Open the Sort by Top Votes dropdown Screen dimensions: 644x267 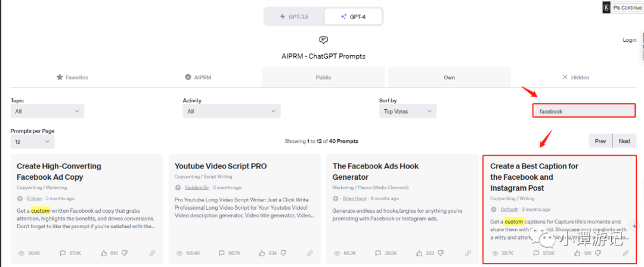408,111
